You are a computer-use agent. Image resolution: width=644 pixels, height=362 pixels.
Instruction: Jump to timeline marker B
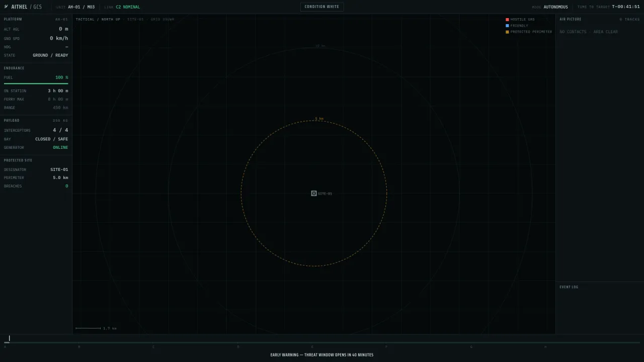pyautogui.click(x=79, y=346)
